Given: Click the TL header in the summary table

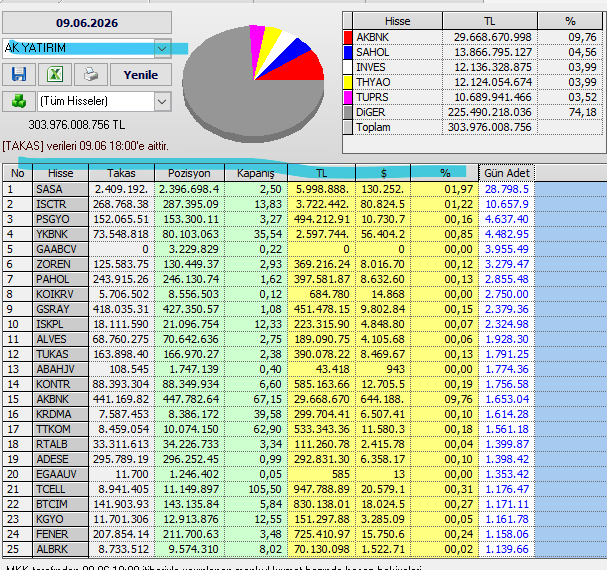Looking at the screenshot, I should (489, 21).
